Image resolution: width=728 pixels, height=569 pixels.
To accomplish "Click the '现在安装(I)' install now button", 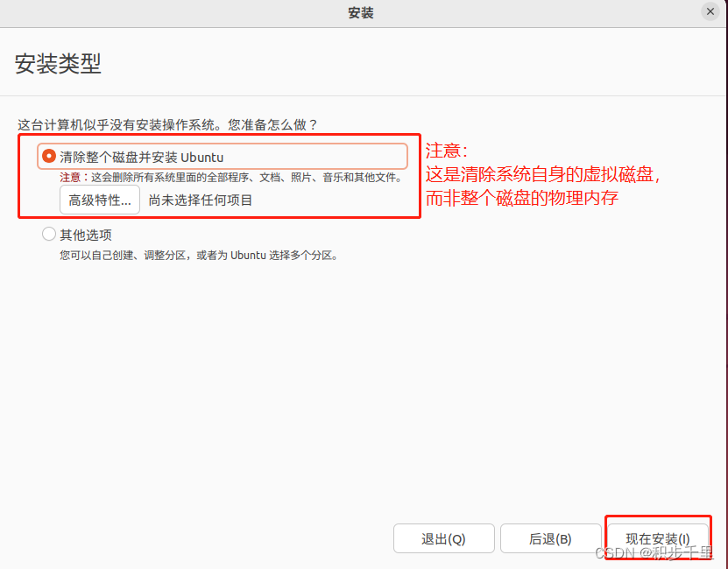I will click(x=658, y=539).
